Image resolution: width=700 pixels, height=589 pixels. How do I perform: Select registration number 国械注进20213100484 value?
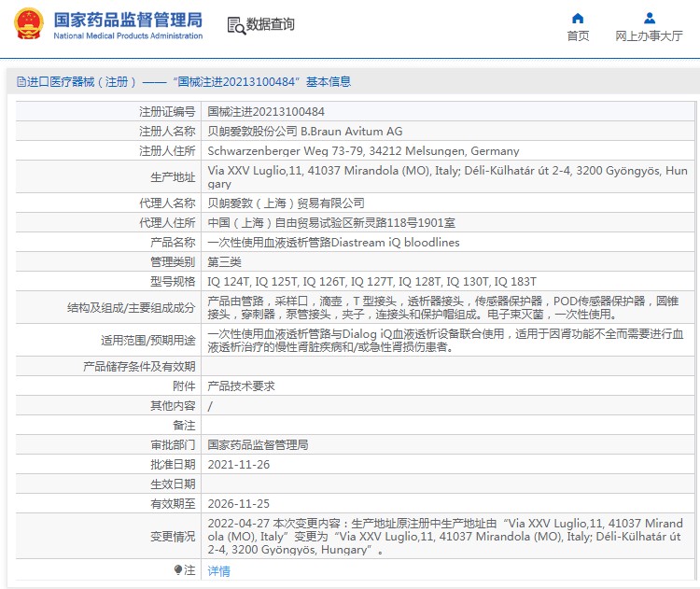coord(266,112)
